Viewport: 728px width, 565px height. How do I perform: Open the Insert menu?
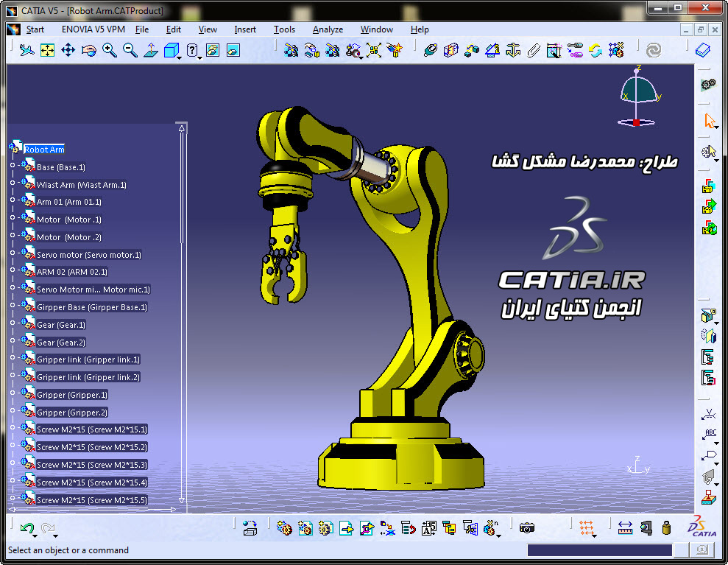point(245,29)
